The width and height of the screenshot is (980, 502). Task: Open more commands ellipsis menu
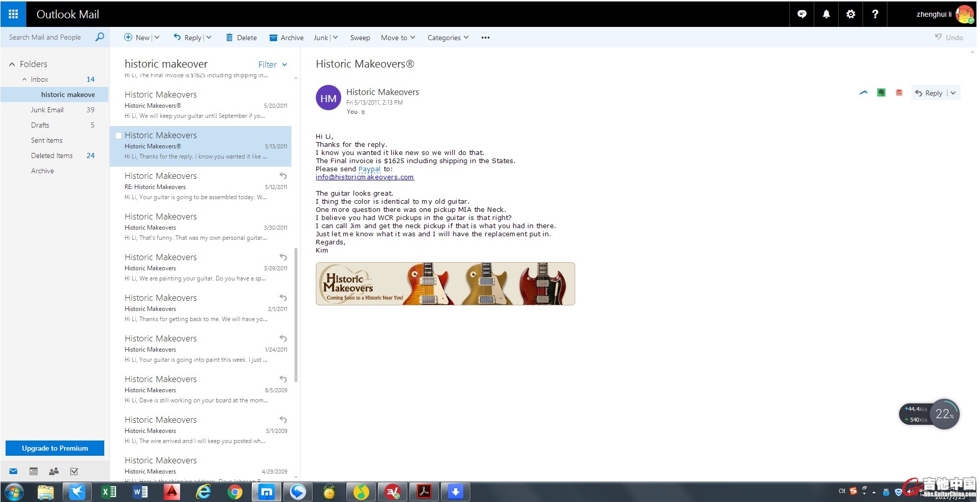[486, 38]
